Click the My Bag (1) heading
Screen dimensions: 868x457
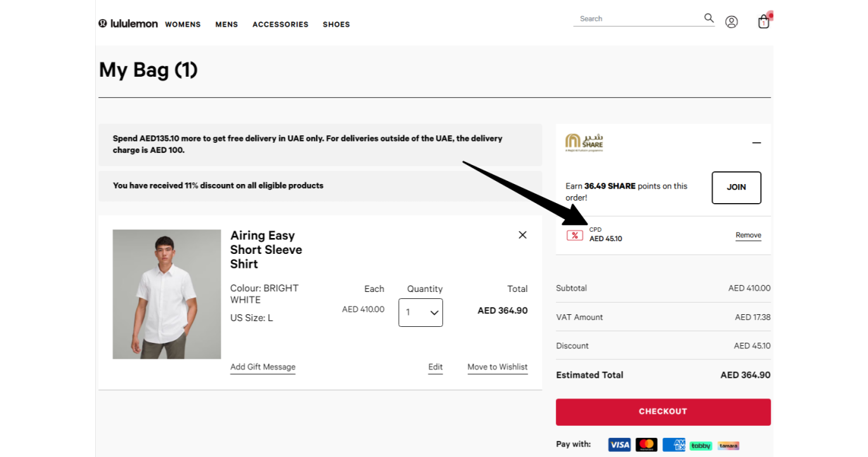[148, 70]
